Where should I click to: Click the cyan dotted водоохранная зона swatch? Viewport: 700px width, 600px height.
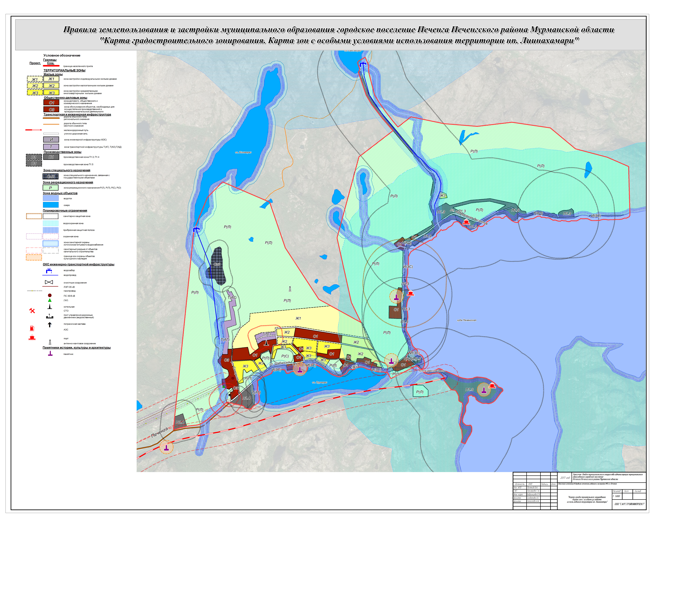click(x=51, y=223)
